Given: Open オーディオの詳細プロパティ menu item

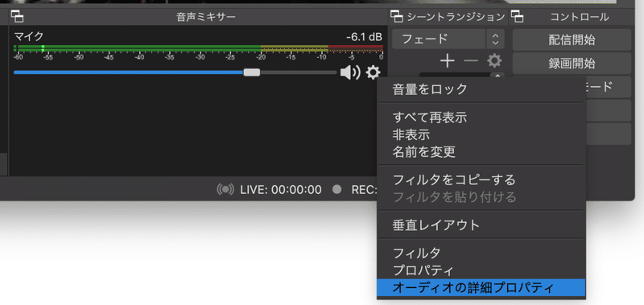Looking at the screenshot, I should click(x=481, y=288).
